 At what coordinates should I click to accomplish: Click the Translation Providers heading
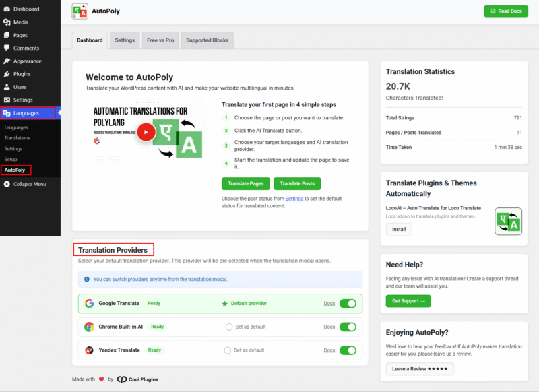coord(113,250)
